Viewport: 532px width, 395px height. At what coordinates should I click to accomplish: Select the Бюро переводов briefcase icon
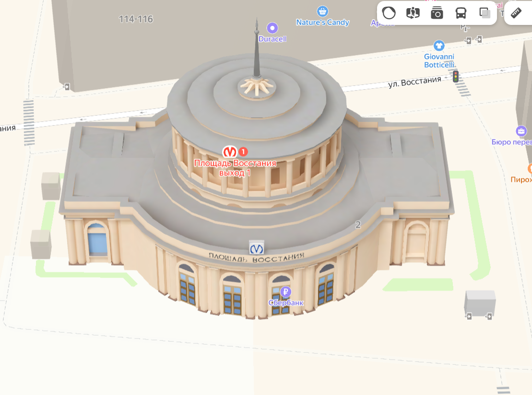click(x=521, y=131)
